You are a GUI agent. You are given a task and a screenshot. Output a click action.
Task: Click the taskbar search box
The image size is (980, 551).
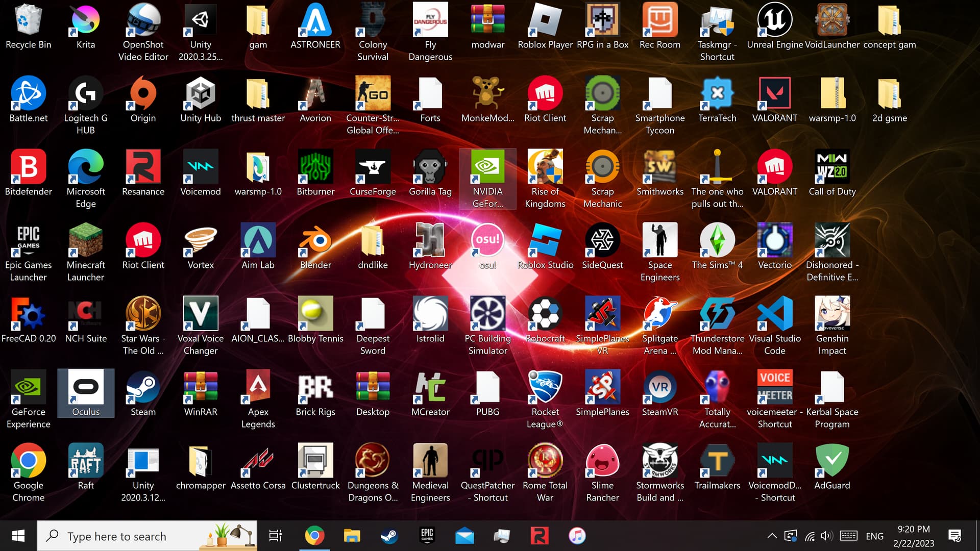pos(147,536)
